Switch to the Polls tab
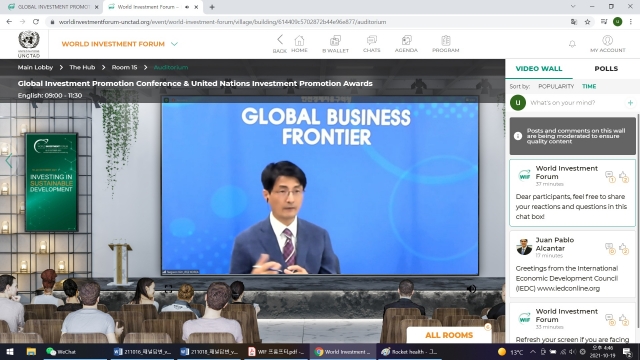 606,69
